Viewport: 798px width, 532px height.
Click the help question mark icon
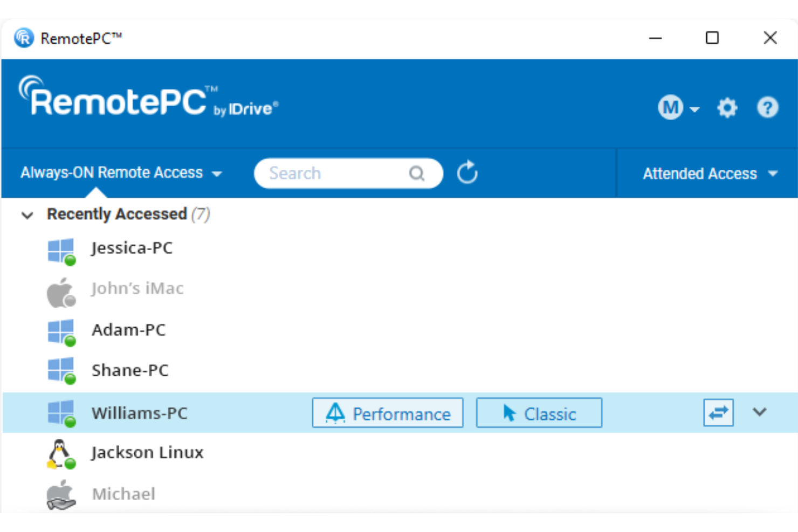pyautogui.click(x=768, y=107)
